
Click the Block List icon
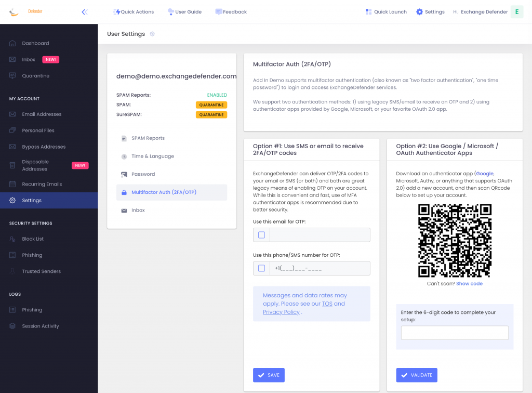12,239
